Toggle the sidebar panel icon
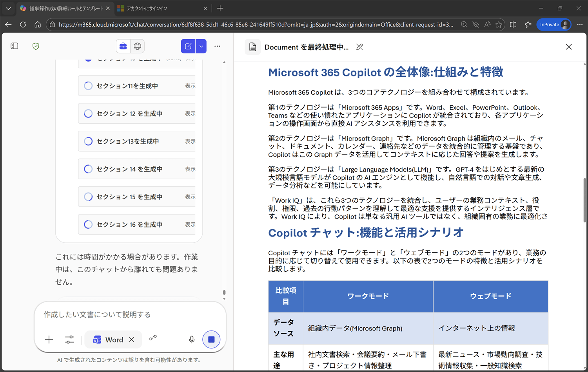Screen dimensions: 588x372 click(x=15, y=46)
